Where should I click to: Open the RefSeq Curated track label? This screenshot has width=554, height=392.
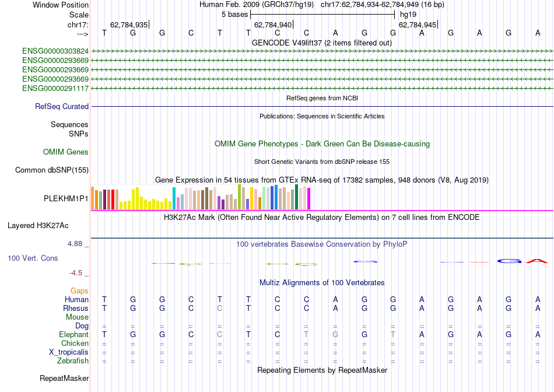point(62,106)
